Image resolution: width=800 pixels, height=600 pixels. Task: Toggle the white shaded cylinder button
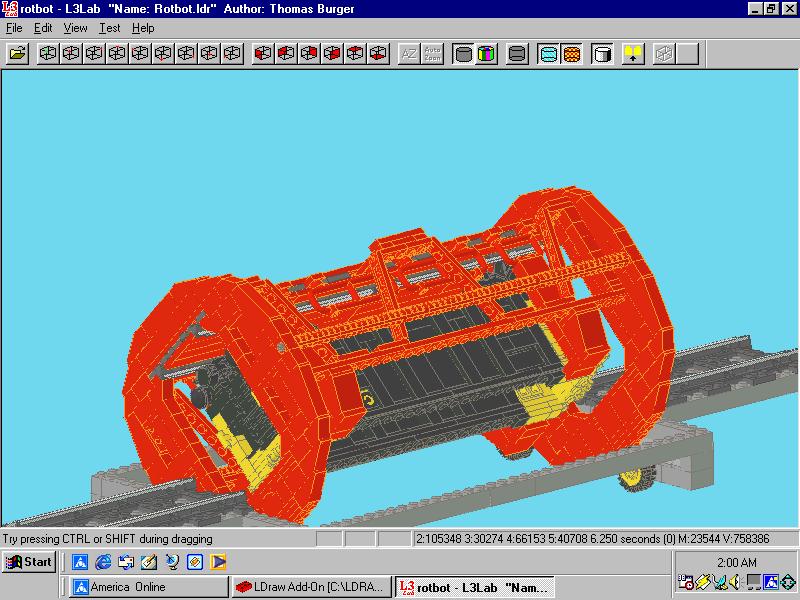(x=603, y=54)
